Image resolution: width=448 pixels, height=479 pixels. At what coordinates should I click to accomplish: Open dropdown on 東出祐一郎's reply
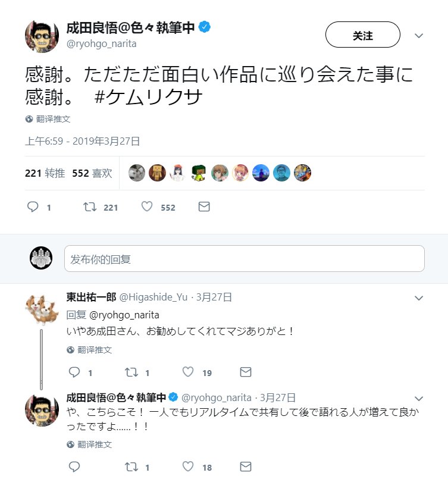coord(419,298)
